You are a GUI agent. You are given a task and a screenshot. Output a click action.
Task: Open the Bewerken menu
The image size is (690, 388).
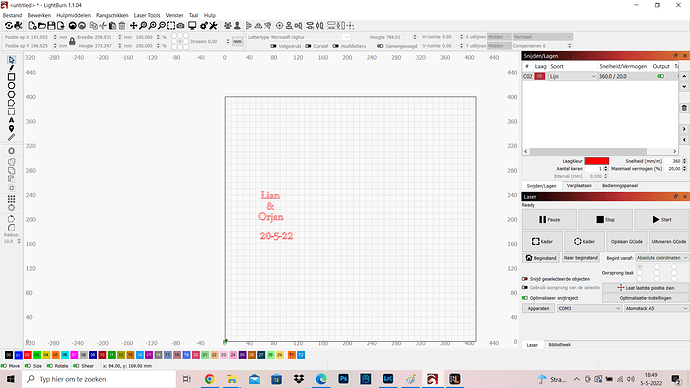point(39,15)
